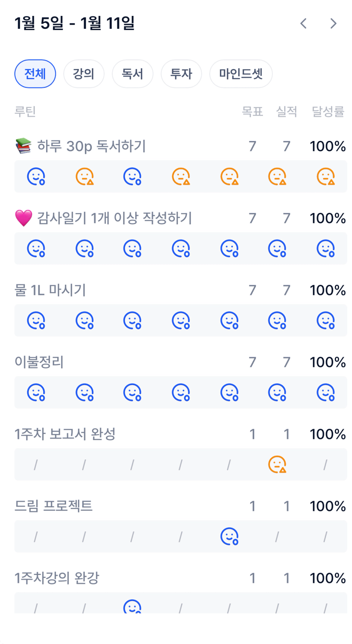Click second orange face of 하루 30p 독서하기
Viewport: 352px width, 644px height.
(181, 177)
